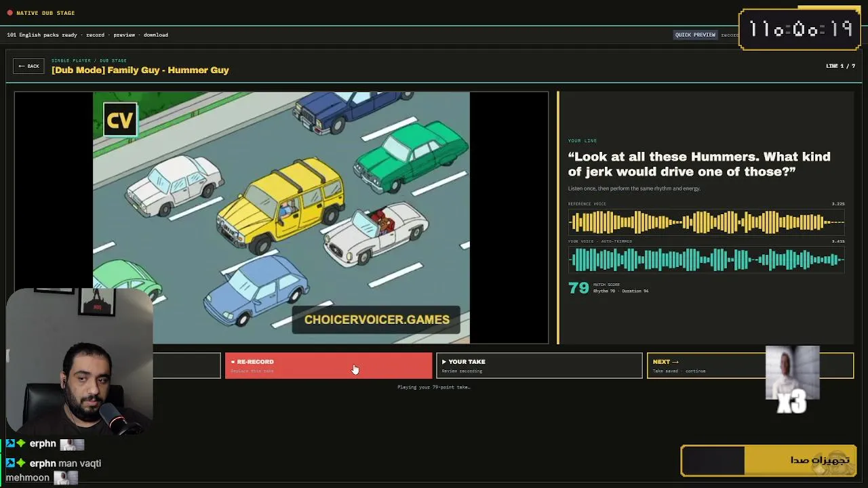Image resolution: width=868 pixels, height=488 pixels.
Task: Click the Family Guy video preview
Action: (281, 218)
